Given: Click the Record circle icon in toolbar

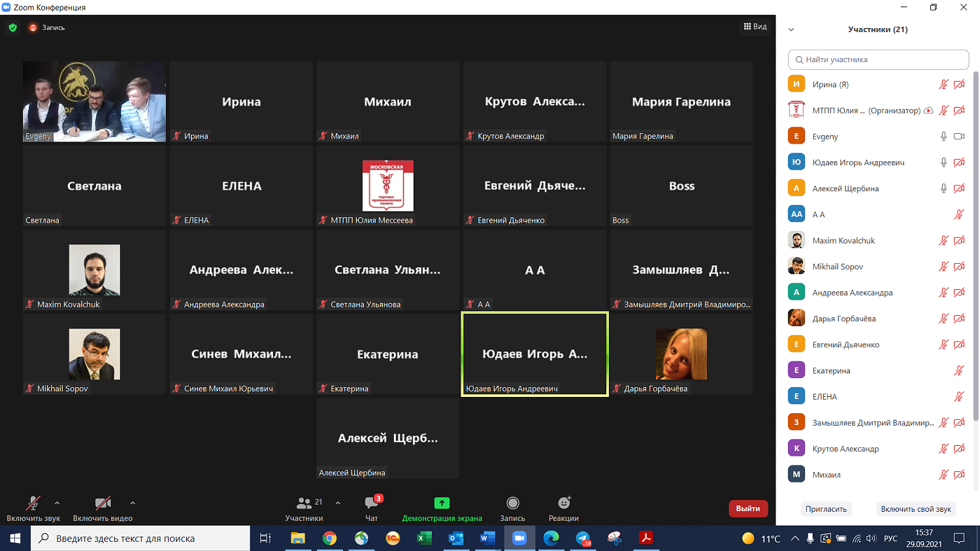Looking at the screenshot, I should click(513, 503).
